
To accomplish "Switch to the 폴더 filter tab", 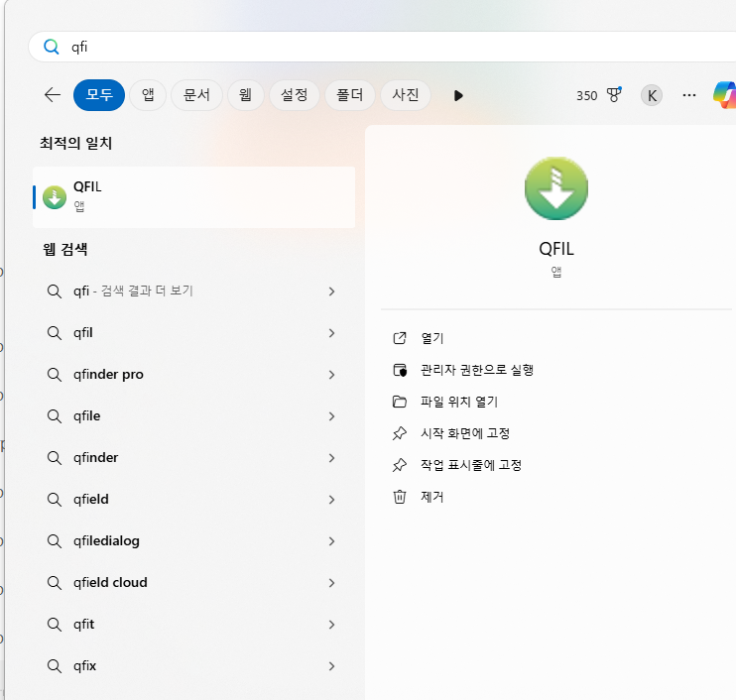I will click(x=350, y=95).
